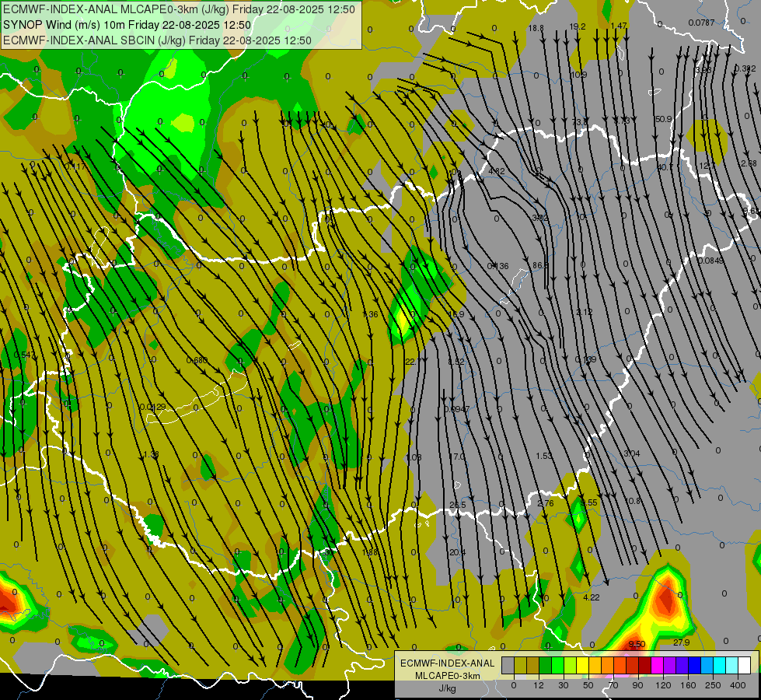Viewport: 761px width, 700px height.
Task: Click the map value 18.8
Action: pos(536,28)
